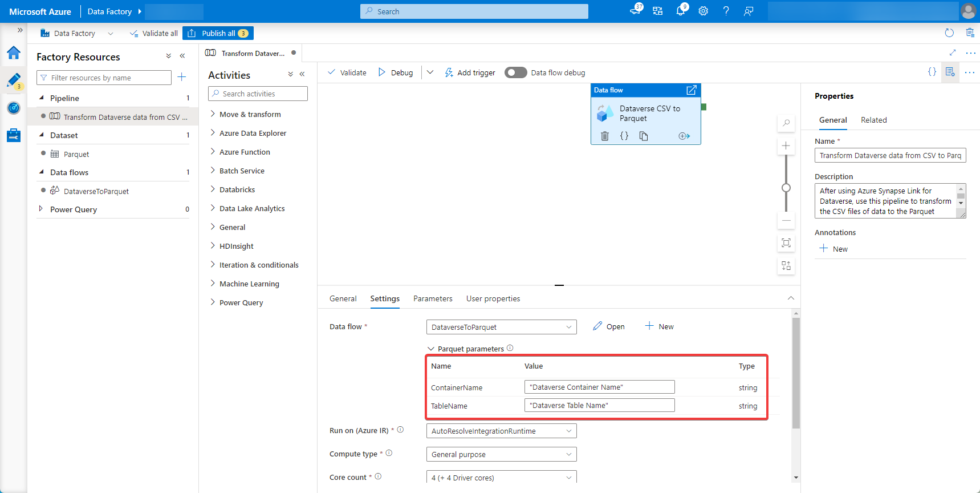Image resolution: width=980 pixels, height=493 pixels.
Task: Click the settings panel vertical scrollbar
Action: pyautogui.click(x=796, y=373)
